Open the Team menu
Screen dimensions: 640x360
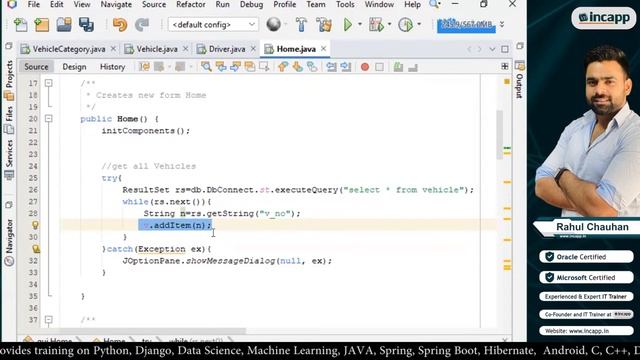point(316,4)
